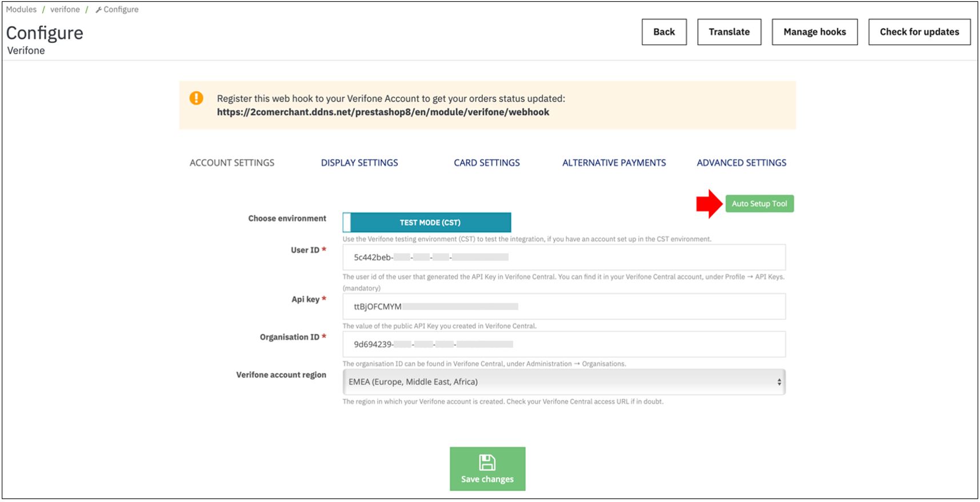
Task: Switch to Account Settings tab
Action: 232,163
